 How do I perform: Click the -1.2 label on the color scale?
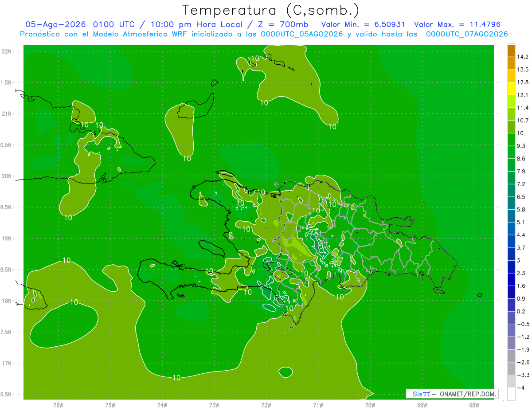(x=523, y=337)
